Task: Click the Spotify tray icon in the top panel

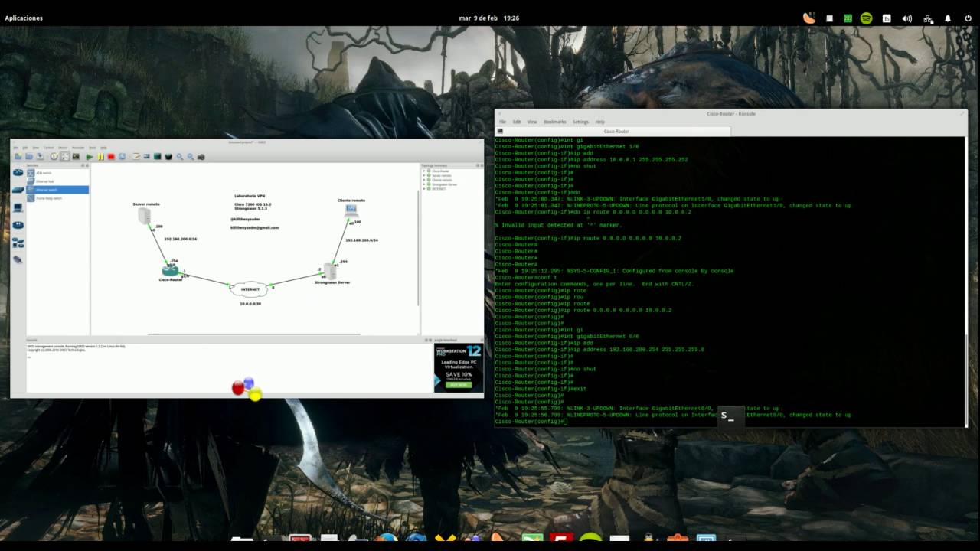Action: tap(866, 18)
